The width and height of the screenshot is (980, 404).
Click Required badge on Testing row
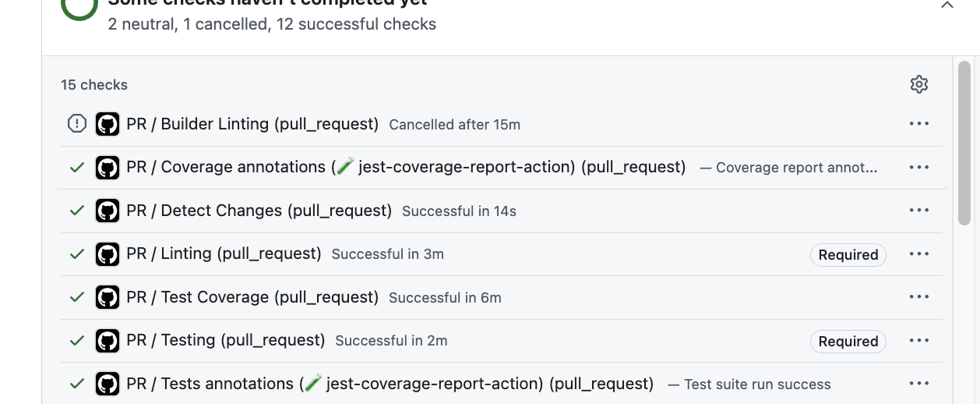pyautogui.click(x=848, y=342)
